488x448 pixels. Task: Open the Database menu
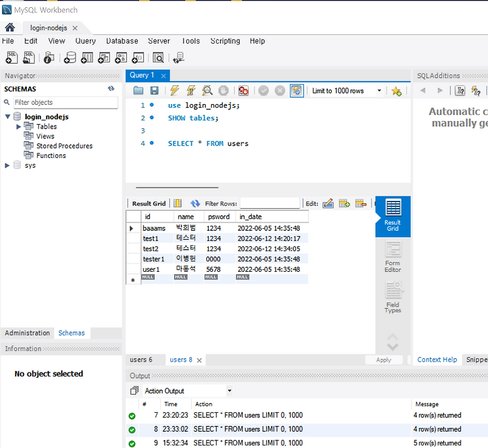coord(122,41)
